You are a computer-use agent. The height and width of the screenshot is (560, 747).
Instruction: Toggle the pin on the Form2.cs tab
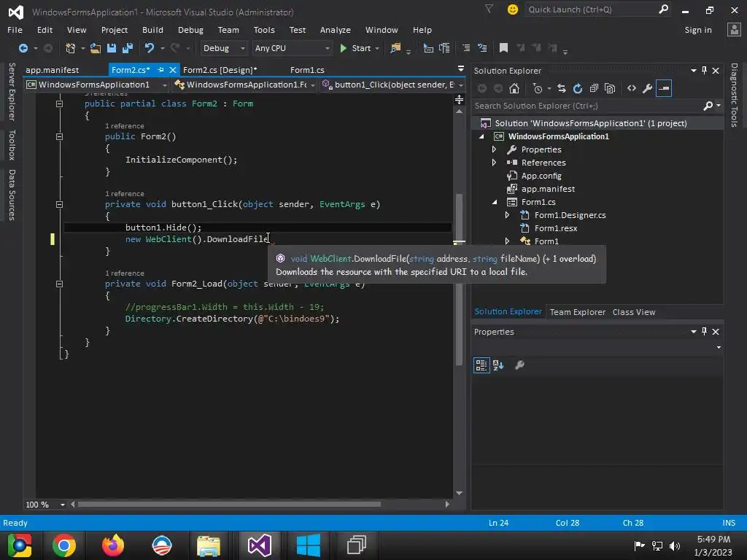[160, 70]
